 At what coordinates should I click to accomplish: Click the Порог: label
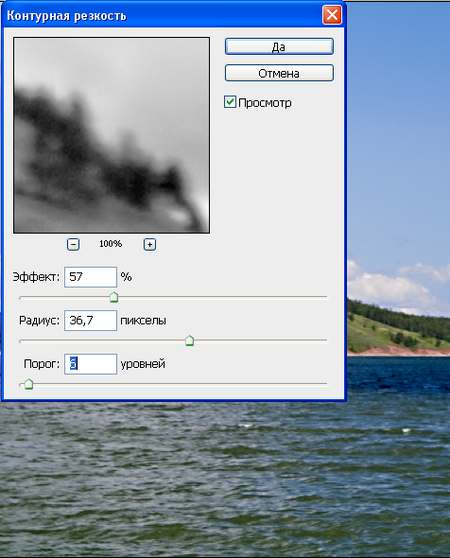(x=42, y=364)
